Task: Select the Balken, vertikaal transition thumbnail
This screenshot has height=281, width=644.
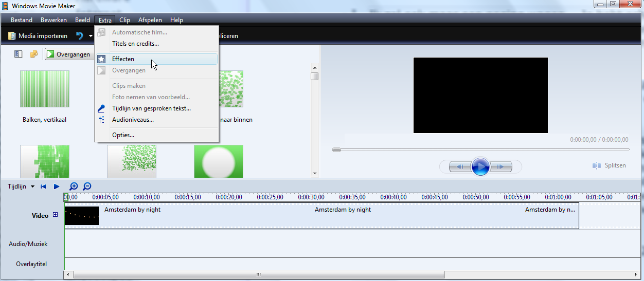Action: pyautogui.click(x=44, y=89)
